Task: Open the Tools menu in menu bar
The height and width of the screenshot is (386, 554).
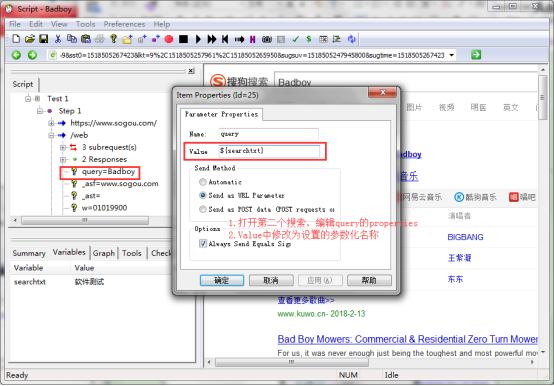Action: pos(86,24)
